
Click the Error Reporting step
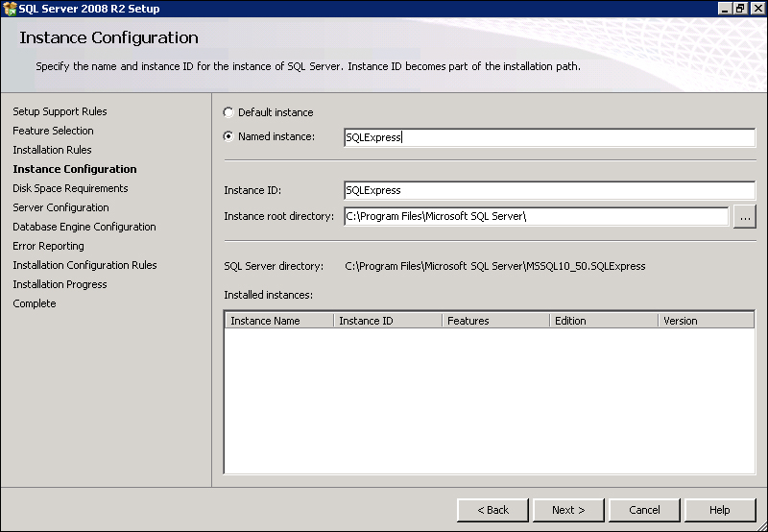click(x=48, y=246)
